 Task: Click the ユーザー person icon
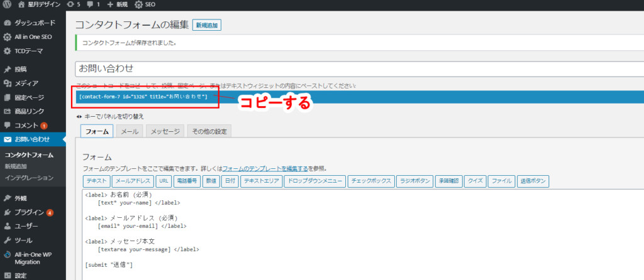(x=7, y=226)
